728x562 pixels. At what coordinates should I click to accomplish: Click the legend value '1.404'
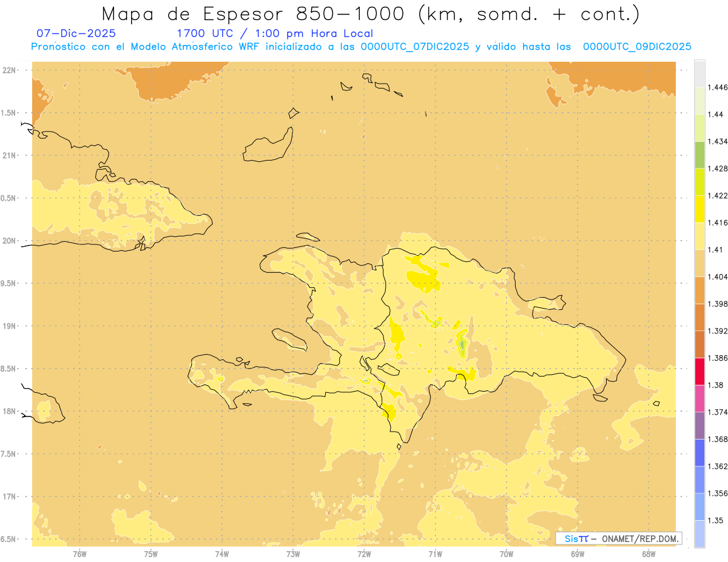point(717,276)
